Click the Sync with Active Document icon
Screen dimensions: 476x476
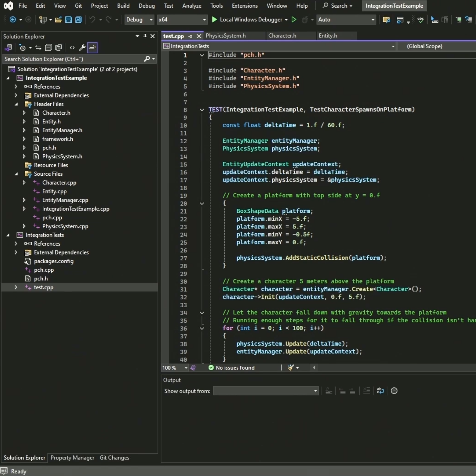pyautogui.click(x=38, y=48)
